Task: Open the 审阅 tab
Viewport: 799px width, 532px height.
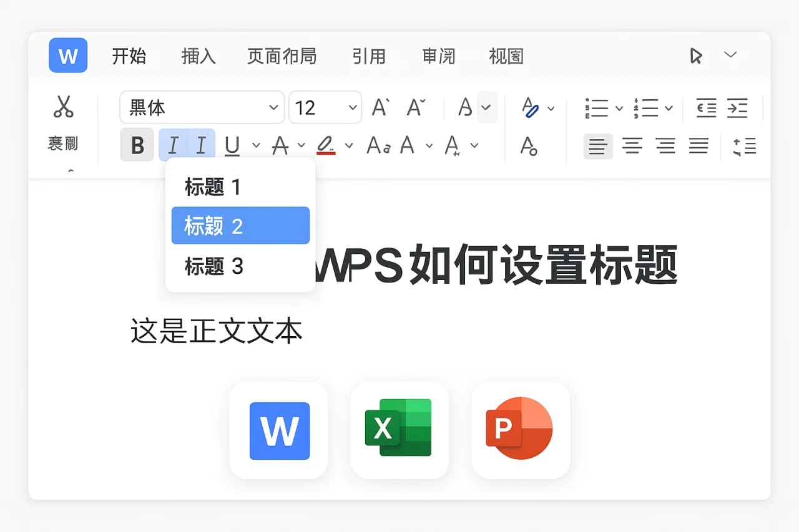Action: pyautogui.click(x=439, y=56)
